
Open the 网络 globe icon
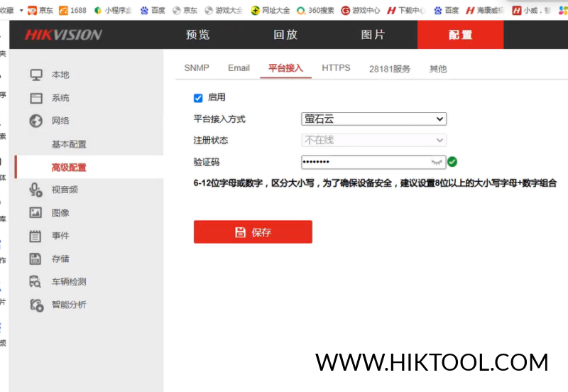(36, 121)
